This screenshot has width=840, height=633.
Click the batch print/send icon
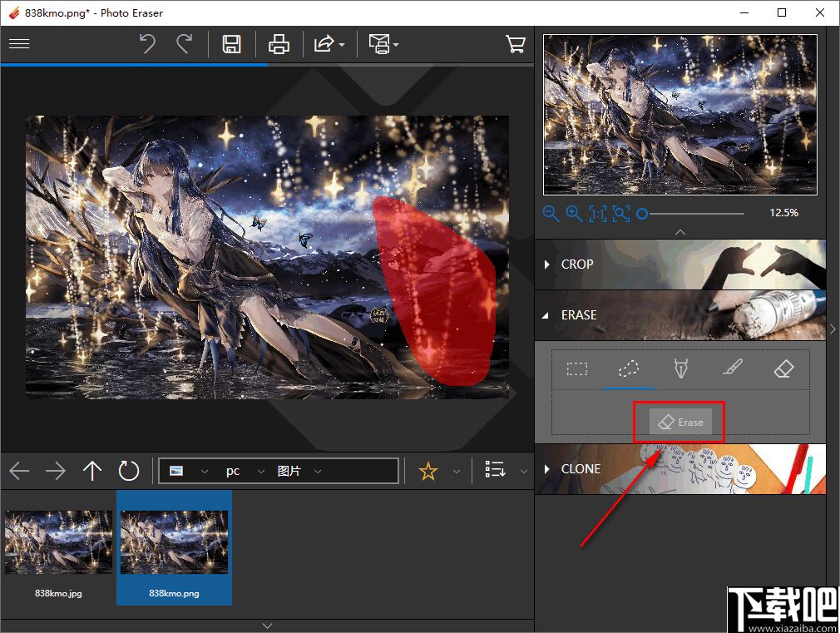tap(380, 44)
